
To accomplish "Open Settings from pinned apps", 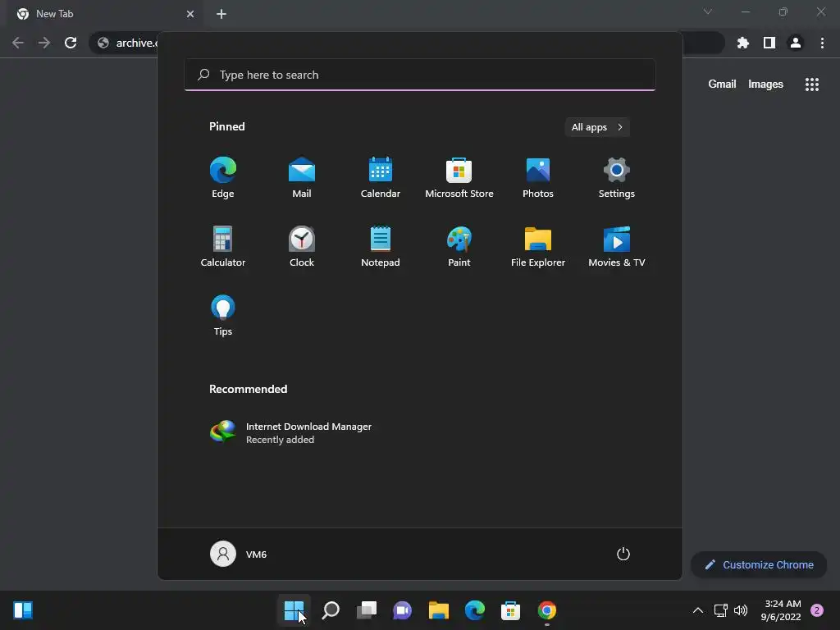I will [x=617, y=178].
